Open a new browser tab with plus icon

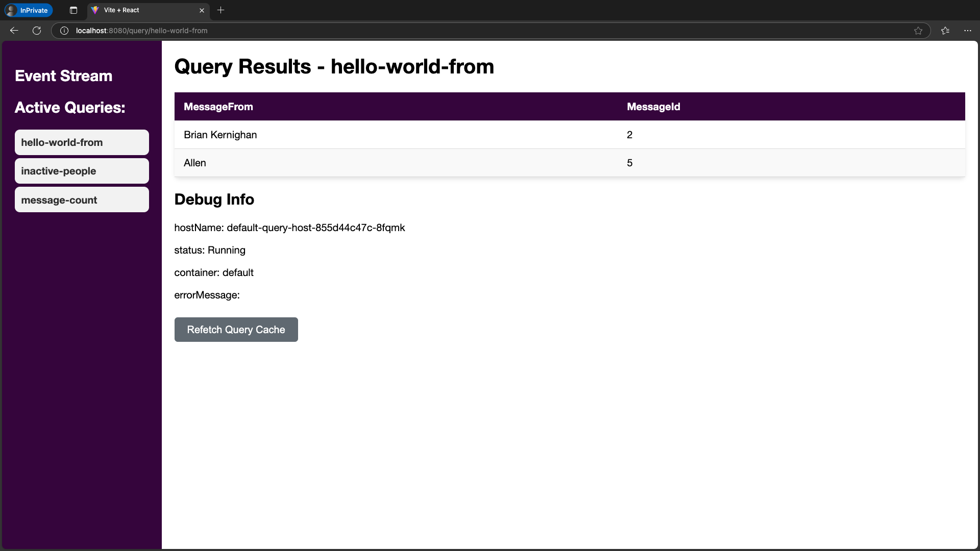(220, 10)
